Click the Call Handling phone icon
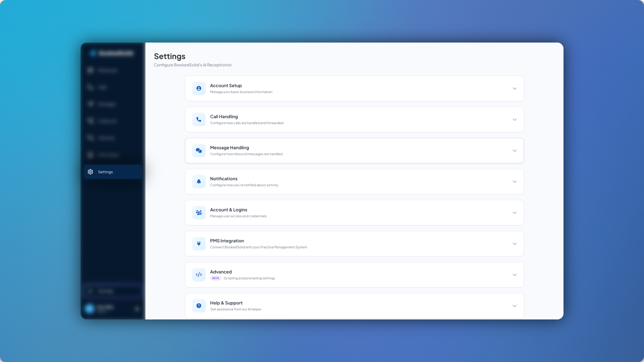 click(x=199, y=119)
